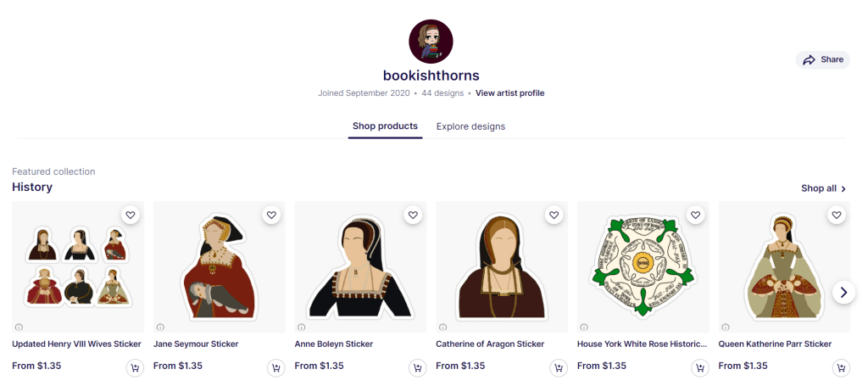This screenshot has height=386, width=868.
Task: Open View artist profile link
Action: pyautogui.click(x=509, y=93)
